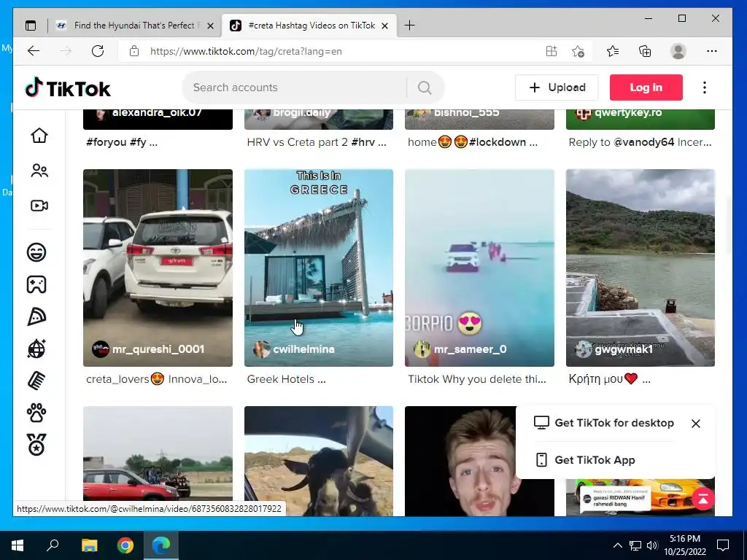
Task: Open the mr_qureshi_0001 white cars video
Action: [x=158, y=268]
